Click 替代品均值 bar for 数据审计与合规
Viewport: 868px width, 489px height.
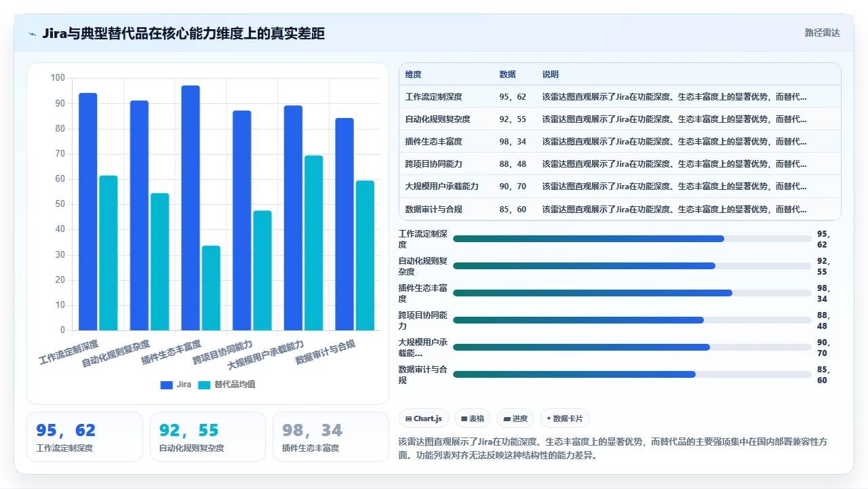[365, 256]
